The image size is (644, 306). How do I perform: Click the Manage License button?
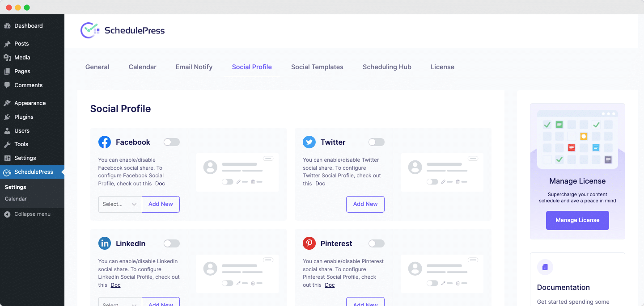[577, 220]
